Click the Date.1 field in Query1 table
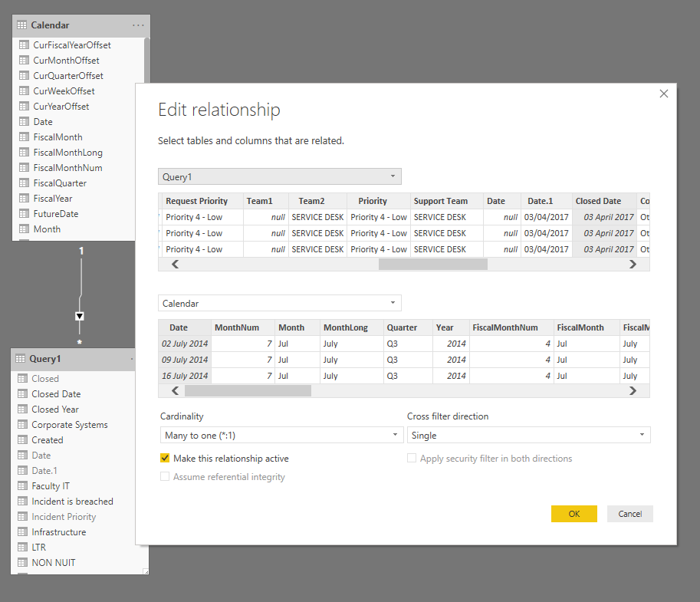Screen dimensions: 700x602 pos(44,471)
